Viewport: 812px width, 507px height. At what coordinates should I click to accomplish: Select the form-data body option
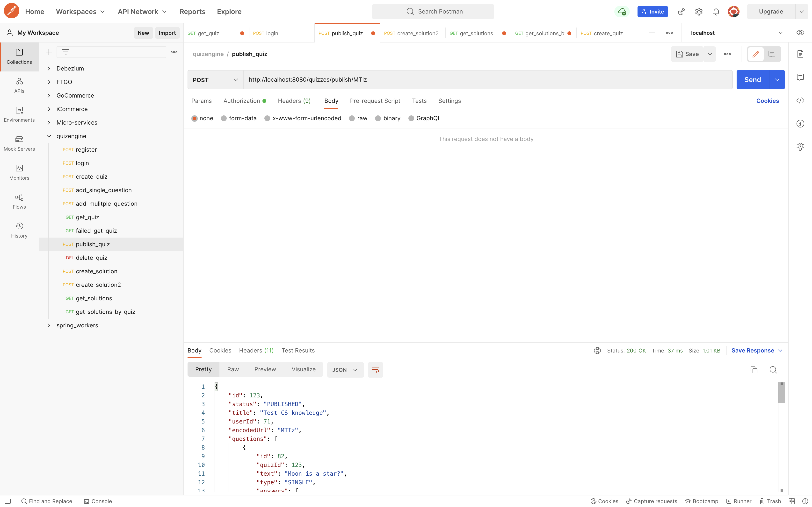(x=224, y=118)
